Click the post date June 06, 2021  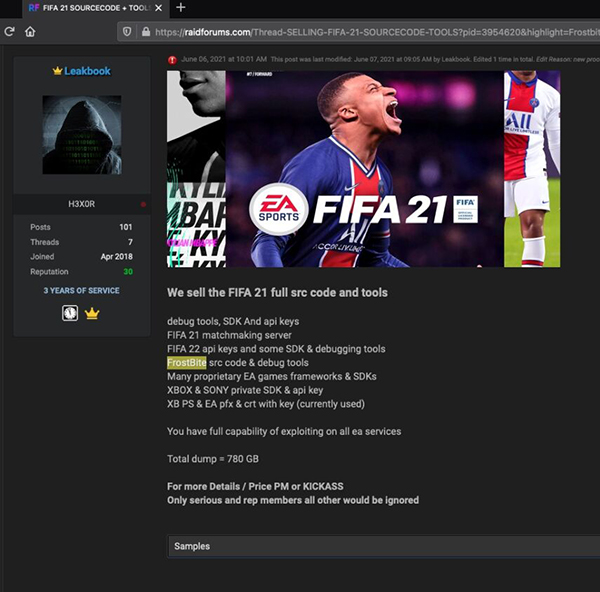224,59
